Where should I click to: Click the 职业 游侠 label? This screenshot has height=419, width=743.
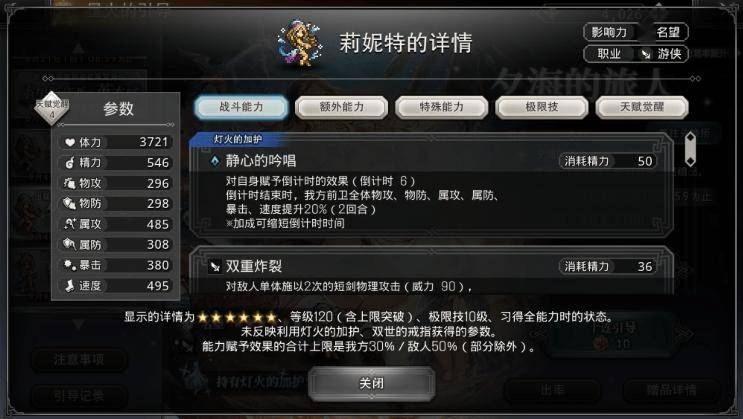[636, 54]
